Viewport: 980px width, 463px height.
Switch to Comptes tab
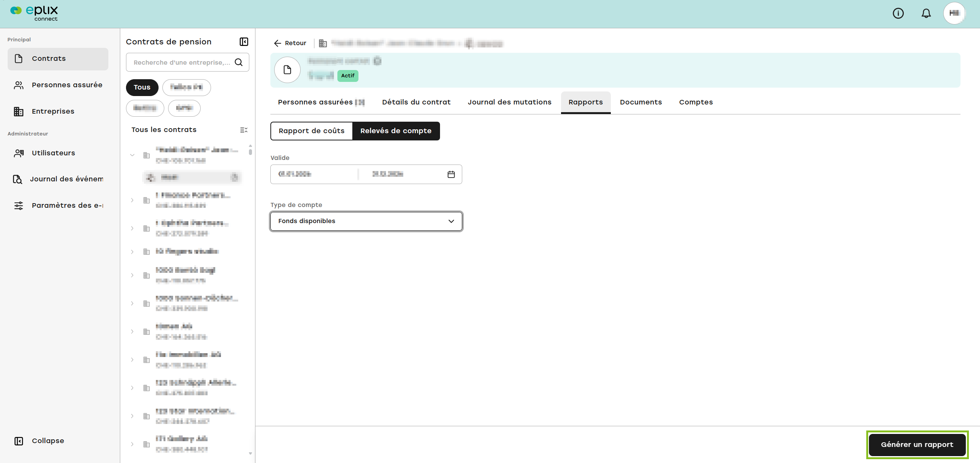tap(696, 102)
